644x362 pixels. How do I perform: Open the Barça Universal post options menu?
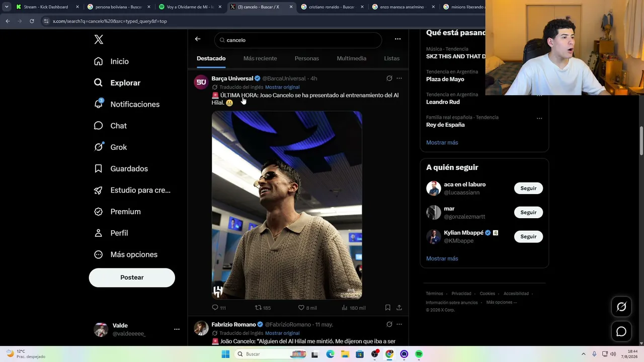tap(399, 78)
